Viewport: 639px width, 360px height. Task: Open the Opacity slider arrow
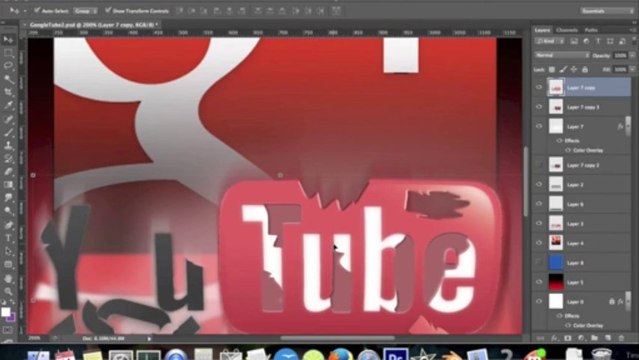632,55
